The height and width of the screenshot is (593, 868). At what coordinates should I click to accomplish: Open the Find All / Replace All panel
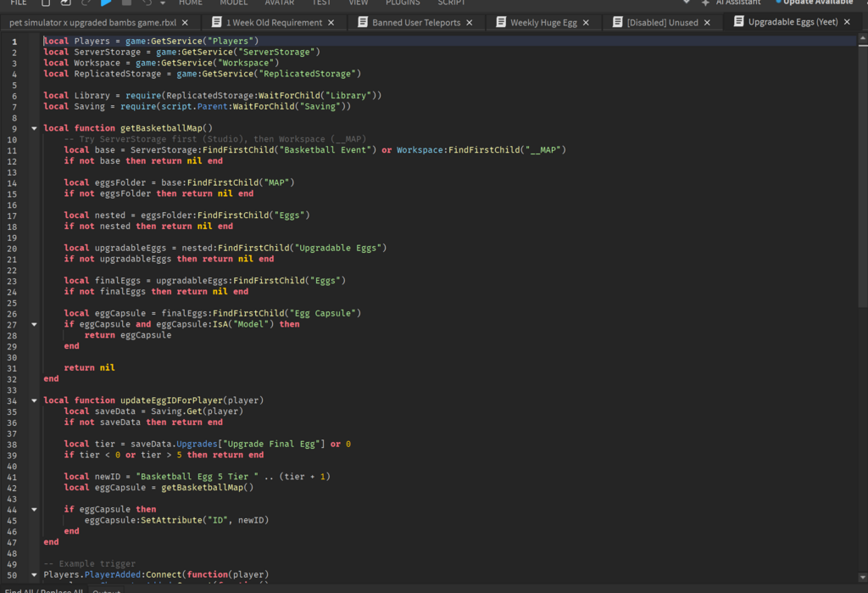42,590
